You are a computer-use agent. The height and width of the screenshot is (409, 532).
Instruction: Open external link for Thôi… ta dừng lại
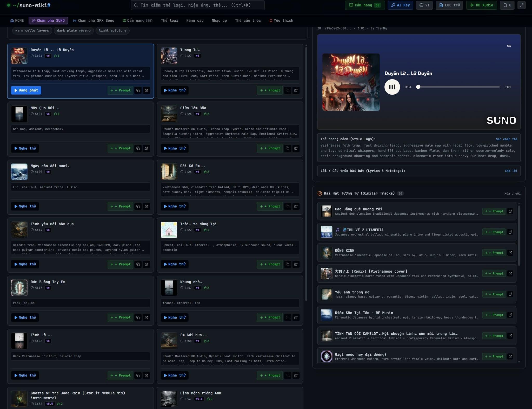[296, 264]
